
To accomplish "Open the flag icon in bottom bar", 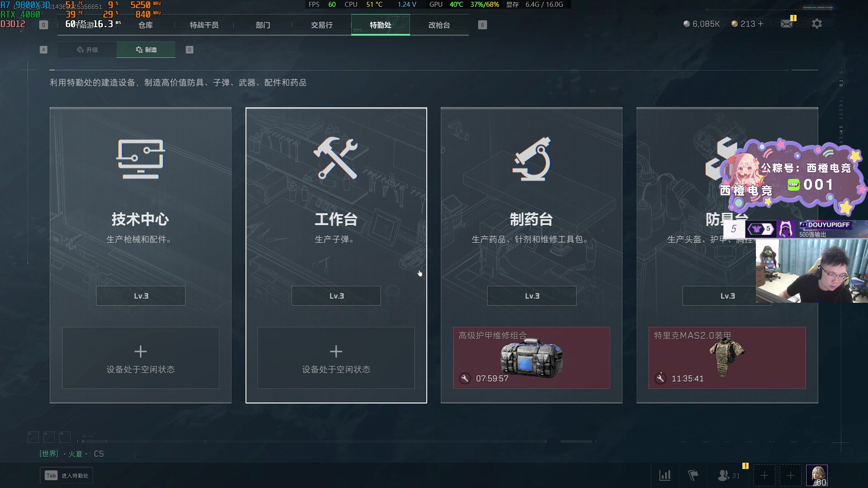I will 693,475.
